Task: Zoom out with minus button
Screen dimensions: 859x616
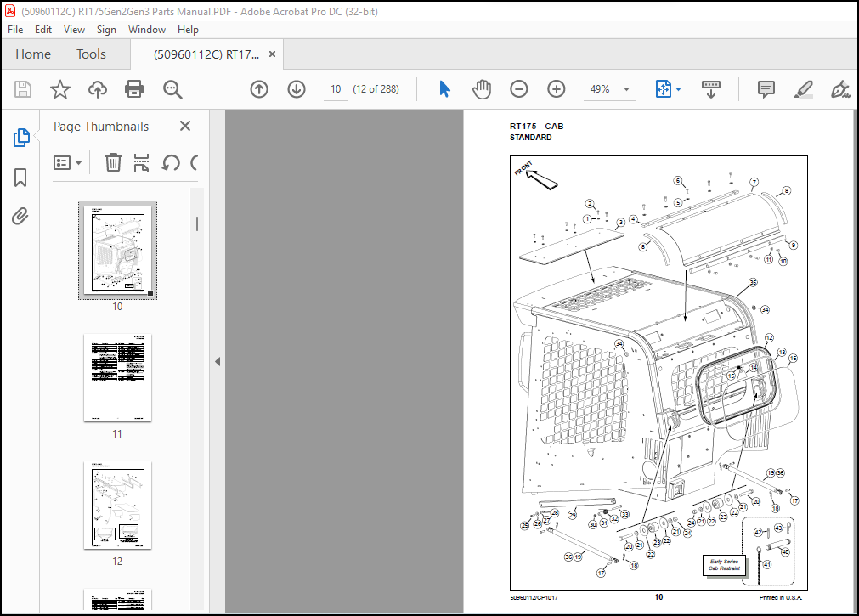Action: 519,88
